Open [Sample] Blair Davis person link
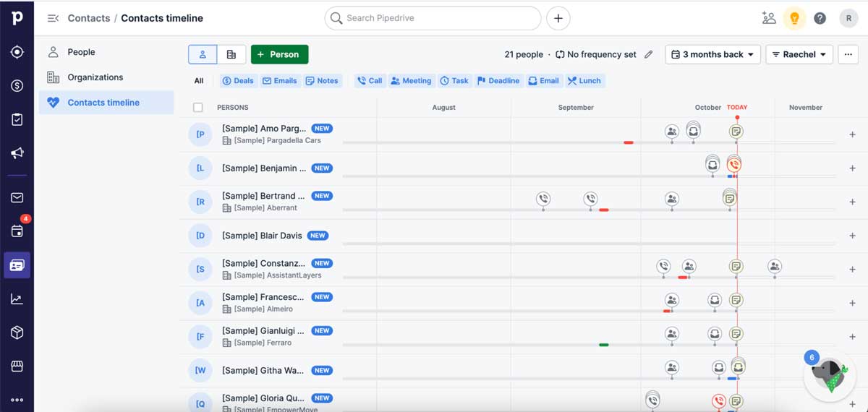Screen dimensions: 868x412 coord(262,236)
